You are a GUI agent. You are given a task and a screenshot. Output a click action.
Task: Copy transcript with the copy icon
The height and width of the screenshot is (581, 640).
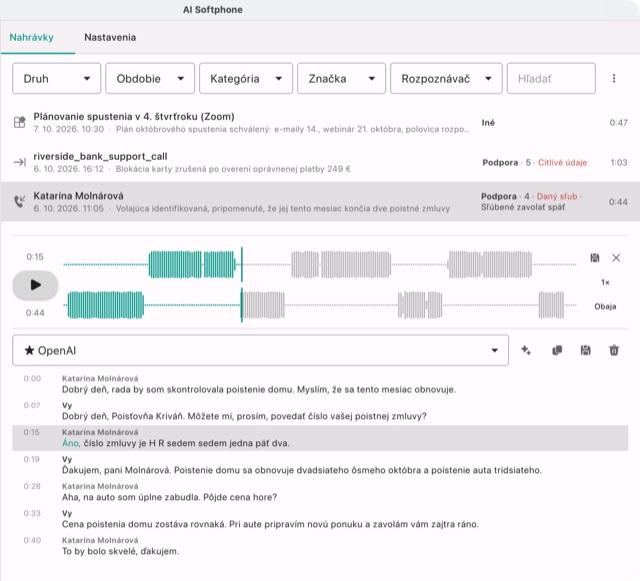pos(557,350)
